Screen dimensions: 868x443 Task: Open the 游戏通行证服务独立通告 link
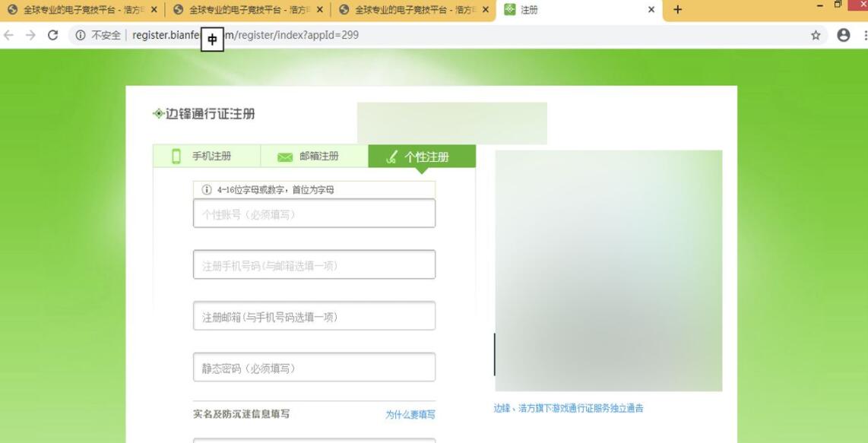[x=567, y=407]
